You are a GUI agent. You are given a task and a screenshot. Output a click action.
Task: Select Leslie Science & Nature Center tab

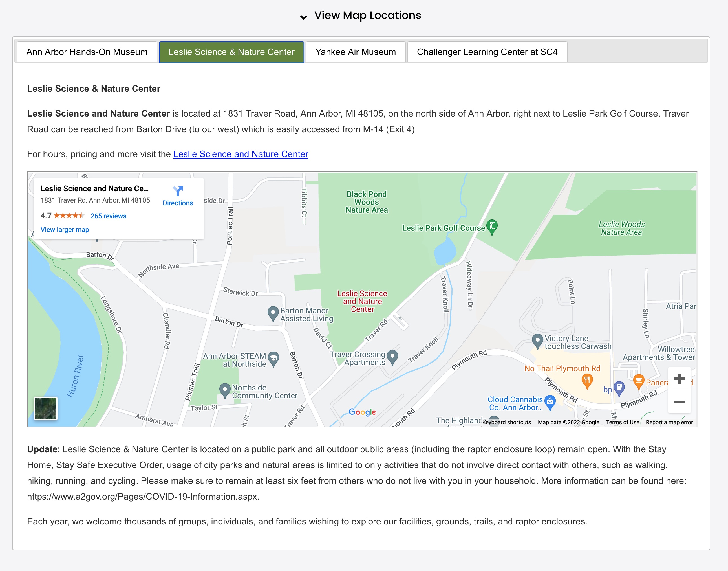click(231, 52)
